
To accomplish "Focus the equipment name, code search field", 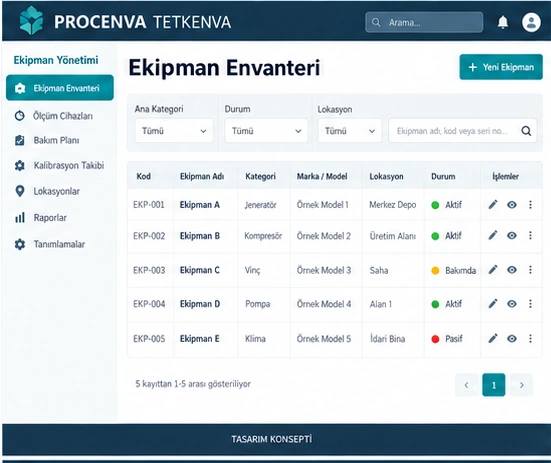I will point(462,131).
